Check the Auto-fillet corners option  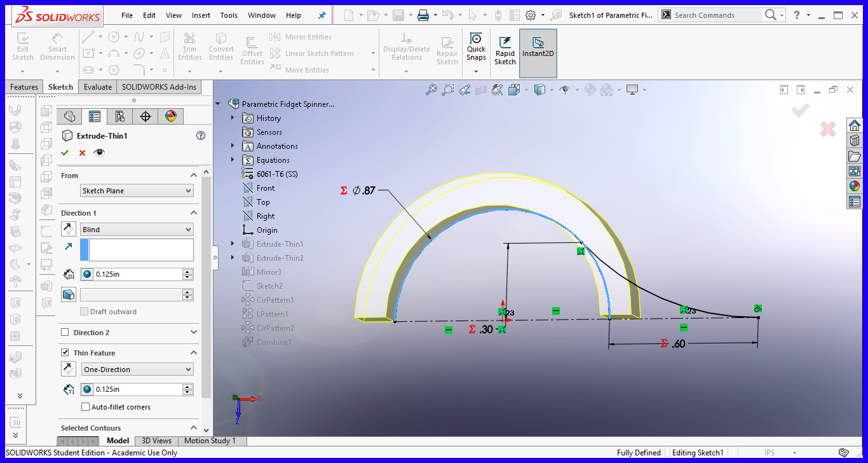point(85,407)
